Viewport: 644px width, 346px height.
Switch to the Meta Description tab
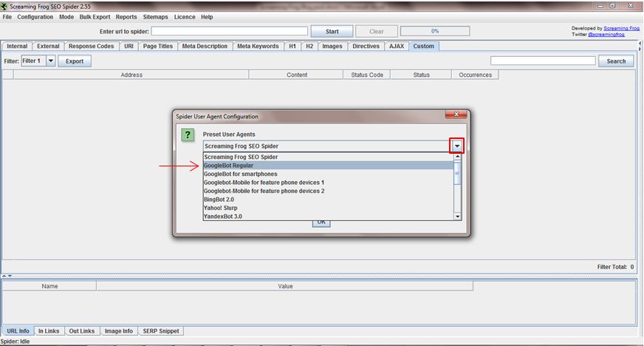click(x=205, y=46)
